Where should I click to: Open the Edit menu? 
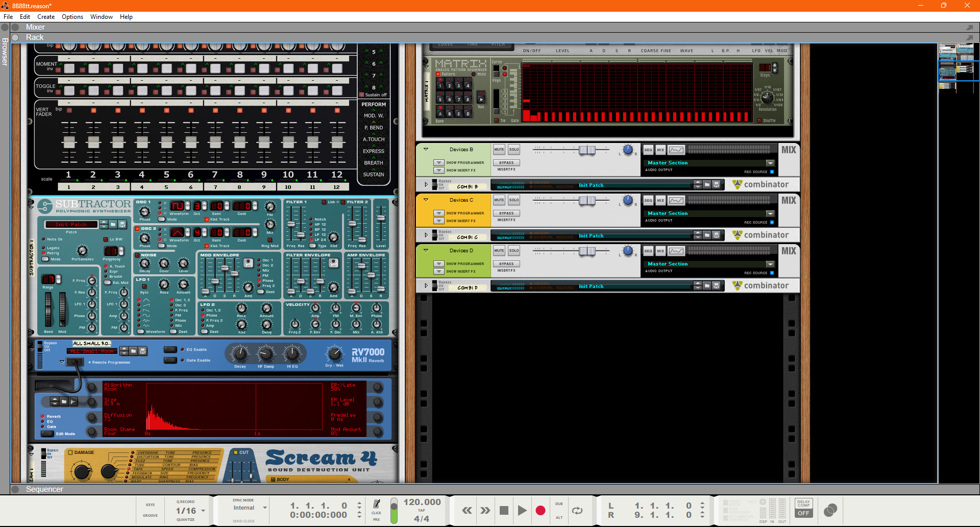pos(25,17)
